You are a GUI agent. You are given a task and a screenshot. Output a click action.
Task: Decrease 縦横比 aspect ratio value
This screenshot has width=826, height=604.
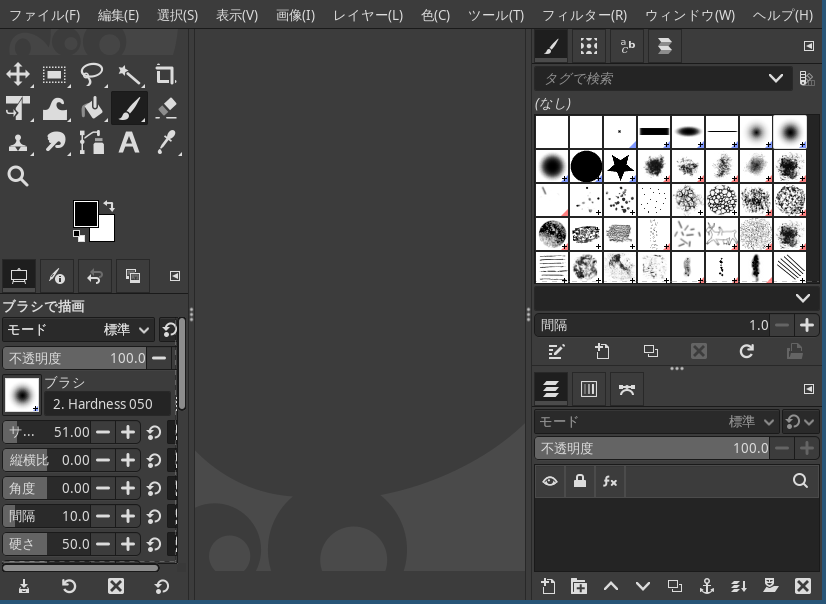[x=103, y=460]
